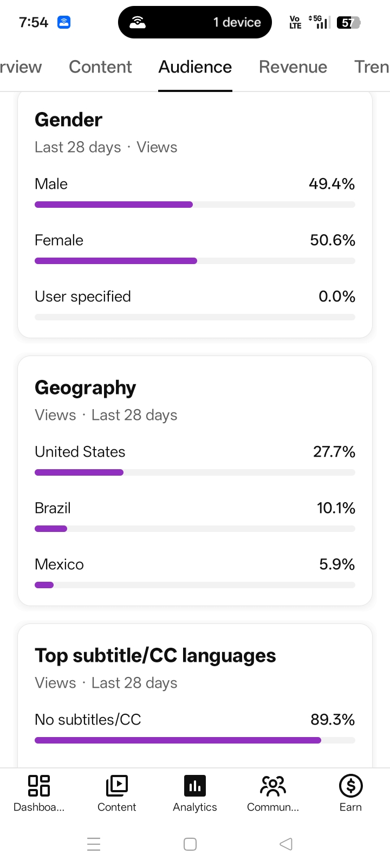Tap the Android home square button

pyautogui.click(x=190, y=844)
